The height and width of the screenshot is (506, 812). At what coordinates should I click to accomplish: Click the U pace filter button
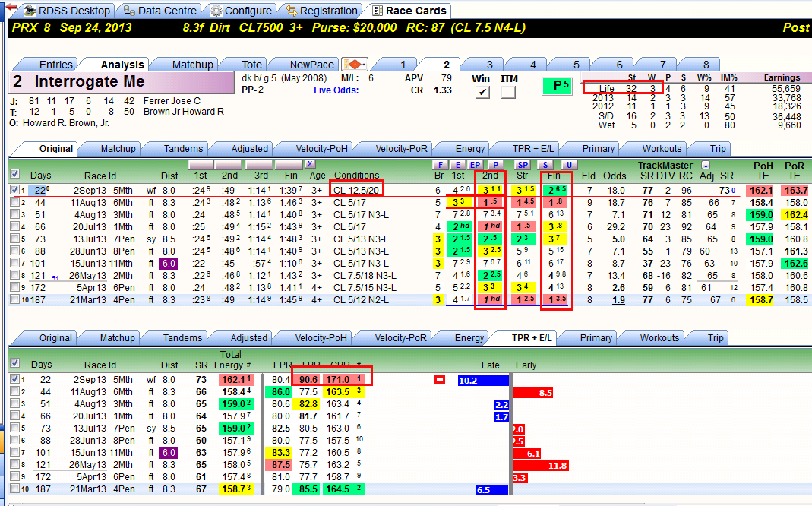[569, 165]
